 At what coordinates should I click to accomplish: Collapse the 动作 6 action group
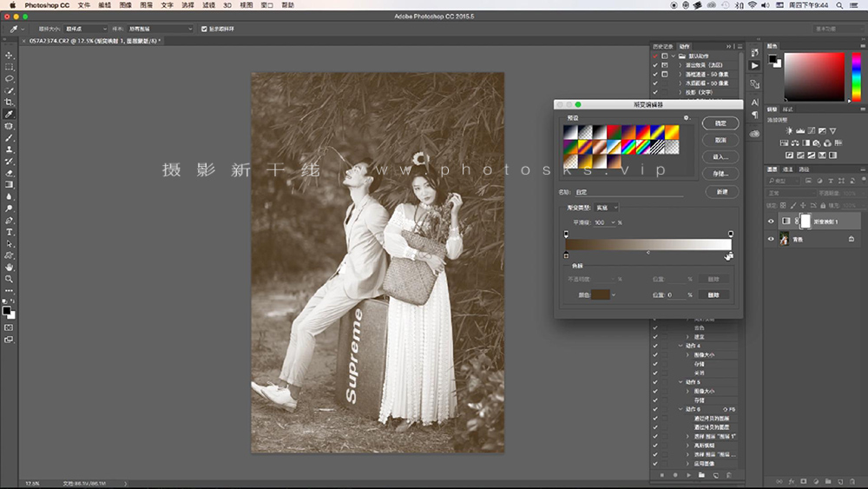[681, 409]
